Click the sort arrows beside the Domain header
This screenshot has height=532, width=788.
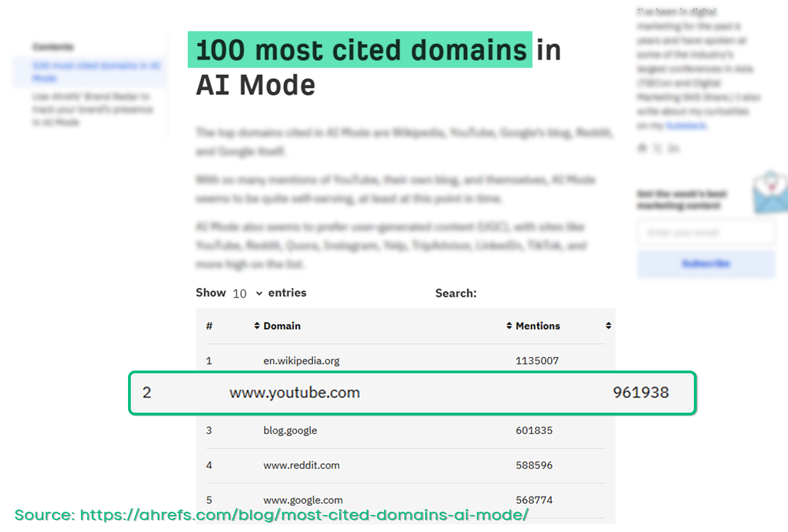click(x=257, y=326)
